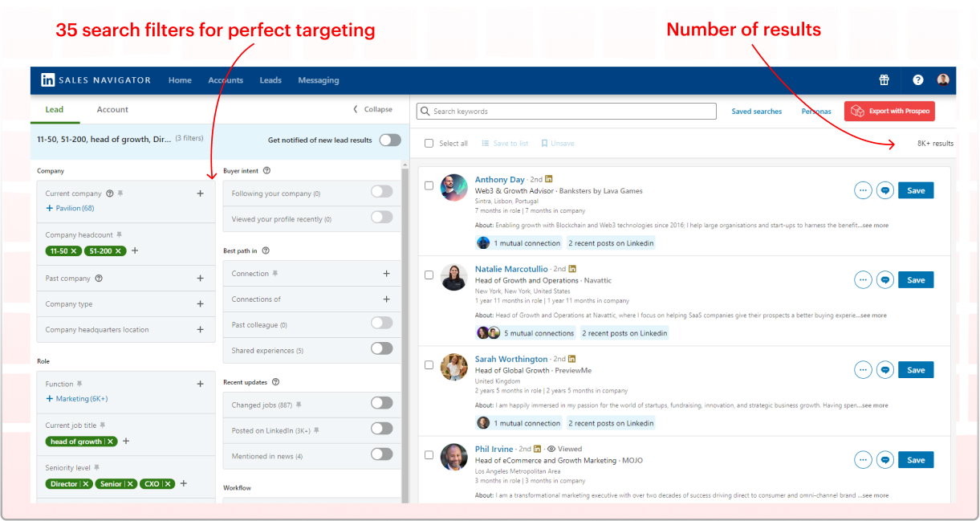Open more options for Anthony Day
This screenshot has width=980, height=521.
point(863,191)
